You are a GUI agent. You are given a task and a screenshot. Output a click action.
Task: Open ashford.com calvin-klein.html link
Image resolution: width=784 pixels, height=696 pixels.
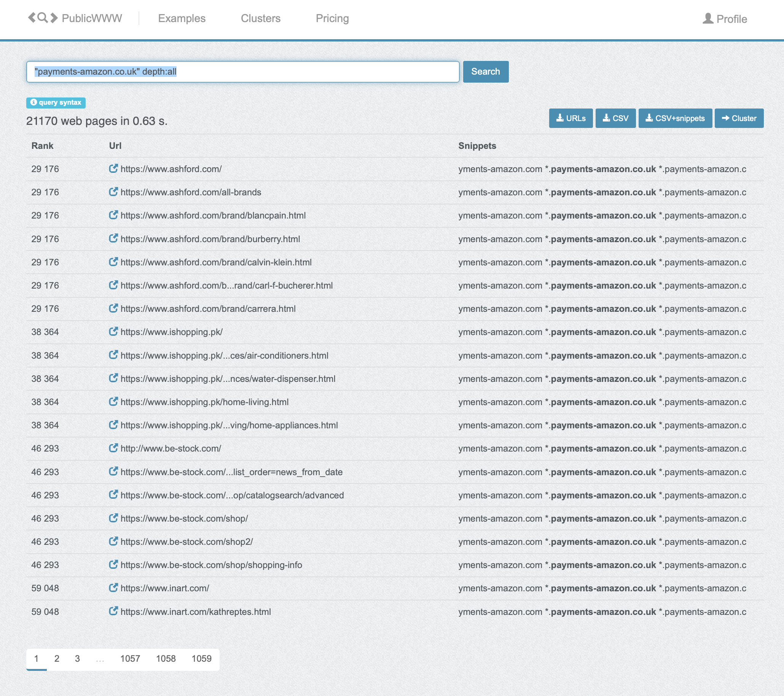[216, 262]
